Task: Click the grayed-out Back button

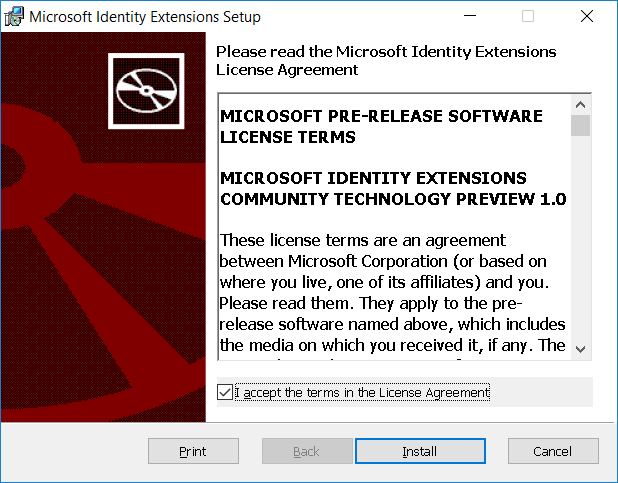Action: pyautogui.click(x=307, y=451)
